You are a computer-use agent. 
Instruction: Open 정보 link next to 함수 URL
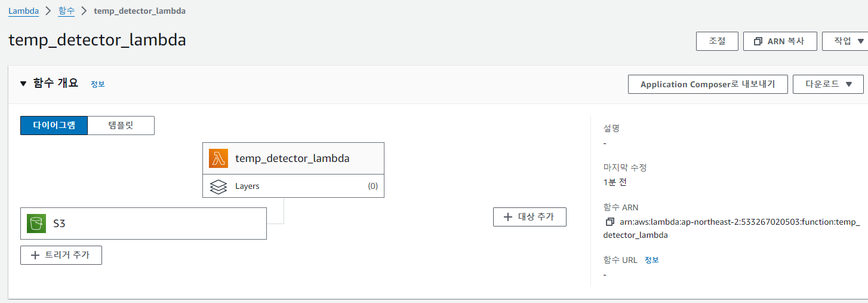click(x=652, y=260)
